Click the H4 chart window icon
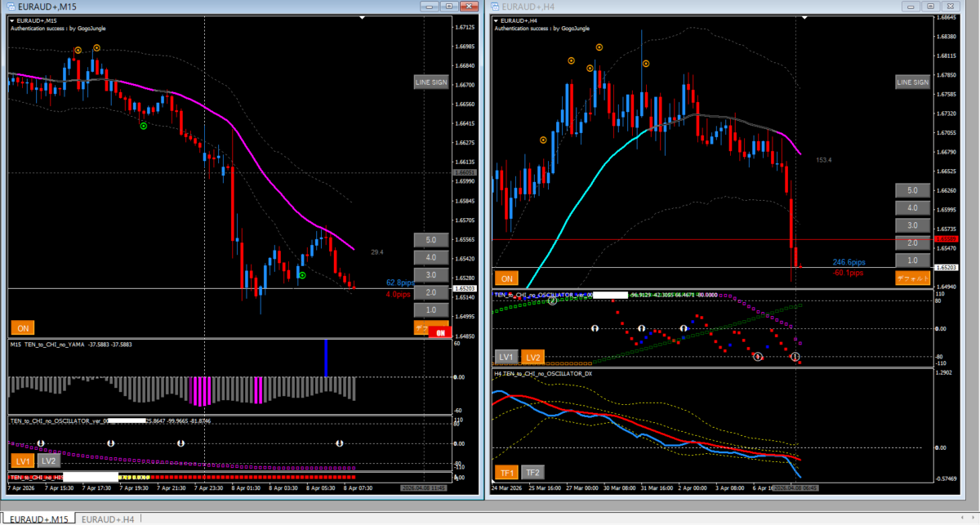The height and width of the screenshot is (525, 980). pyautogui.click(x=493, y=7)
